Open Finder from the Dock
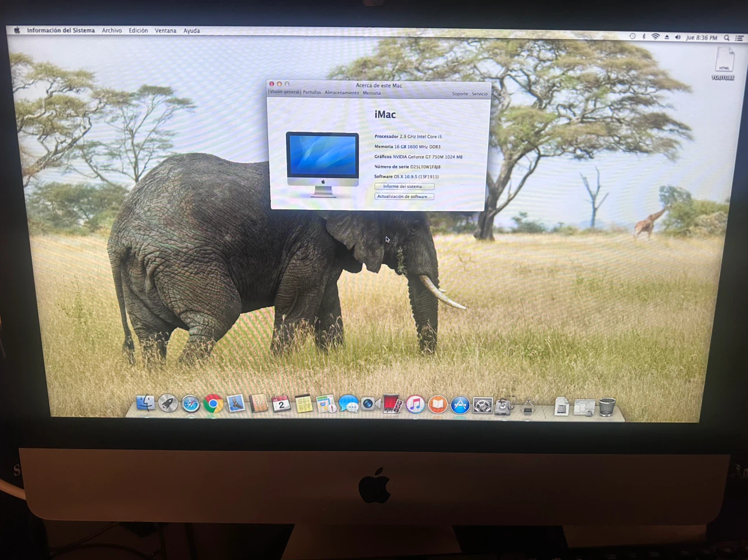748x560 pixels. click(145, 403)
